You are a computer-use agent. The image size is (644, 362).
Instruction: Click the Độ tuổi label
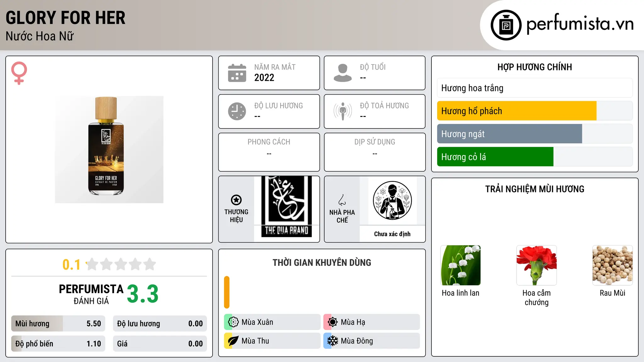[x=373, y=67]
